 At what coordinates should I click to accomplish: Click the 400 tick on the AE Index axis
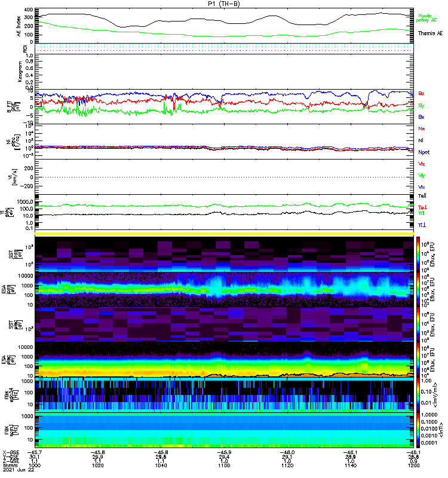29,10
